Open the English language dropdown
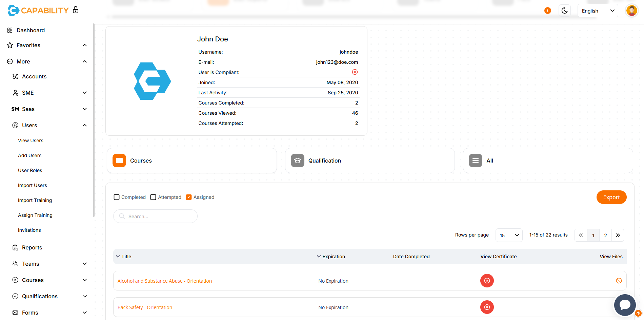644x320 pixels. pos(598,11)
